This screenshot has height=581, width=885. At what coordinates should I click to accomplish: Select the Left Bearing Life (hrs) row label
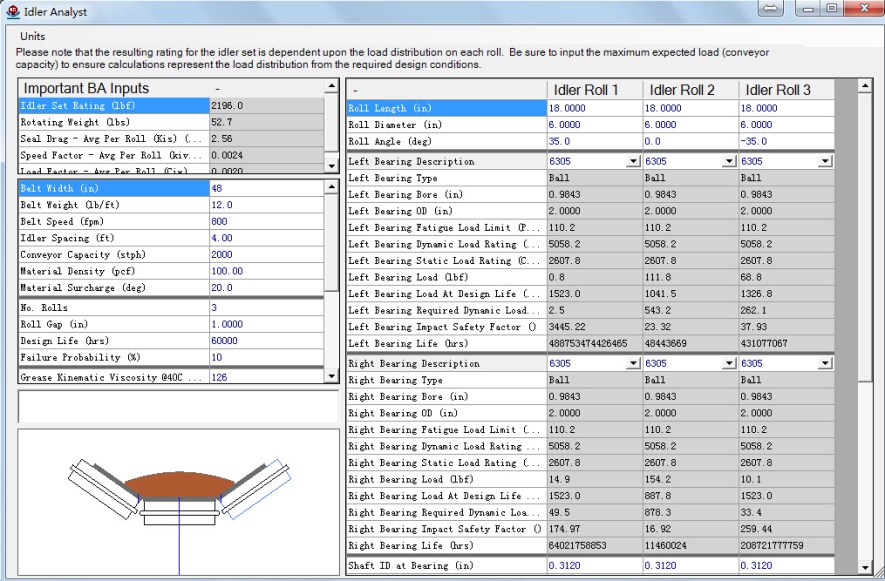(x=446, y=343)
